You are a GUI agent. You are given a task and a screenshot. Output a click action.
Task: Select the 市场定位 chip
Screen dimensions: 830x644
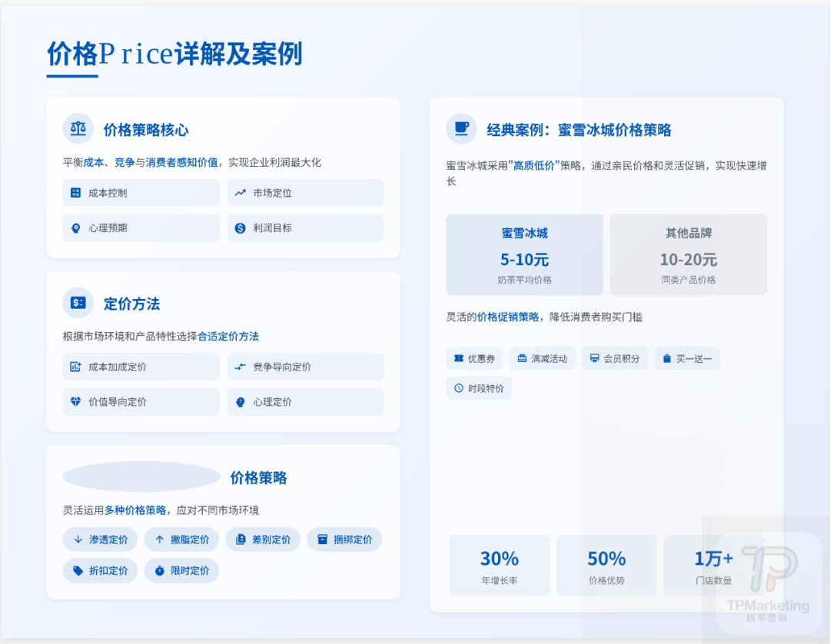pos(305,193)
